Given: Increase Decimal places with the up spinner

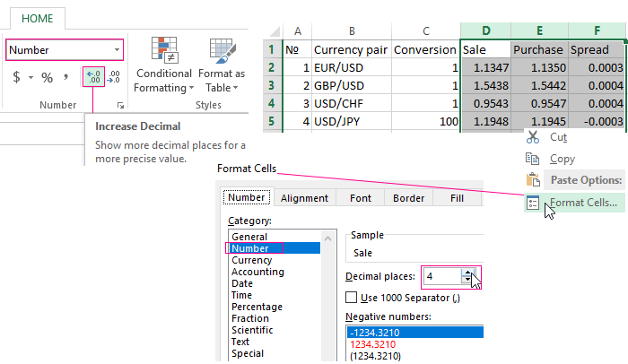Looking at the screenshot, I should (466, 273).
